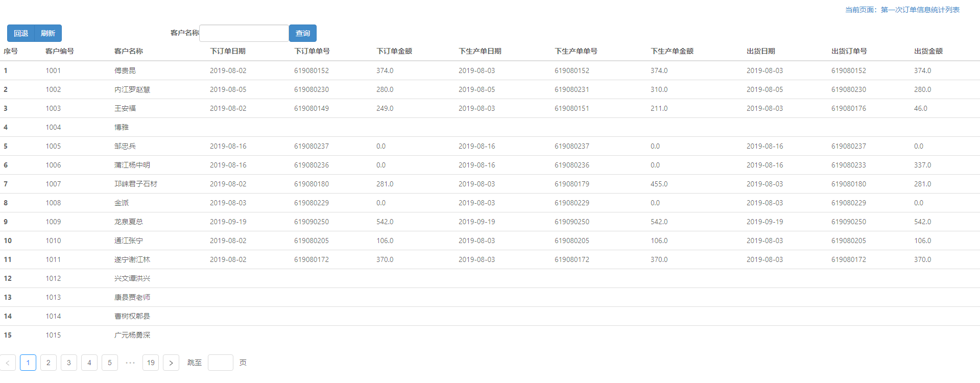The height and width of the screenshot is (383, 980).
Task: Select customer name 王安福
Action: tap(125, 108)
